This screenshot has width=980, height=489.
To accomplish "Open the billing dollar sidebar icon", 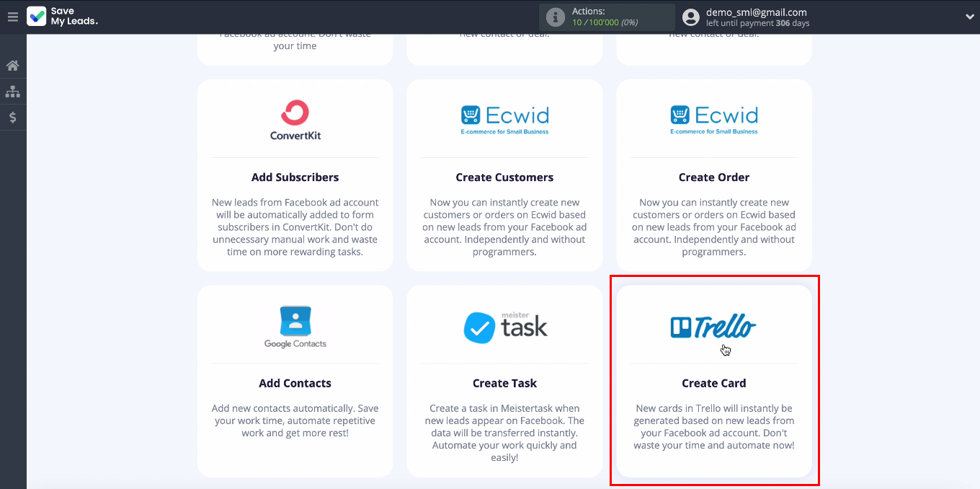I will coord(12,118).
